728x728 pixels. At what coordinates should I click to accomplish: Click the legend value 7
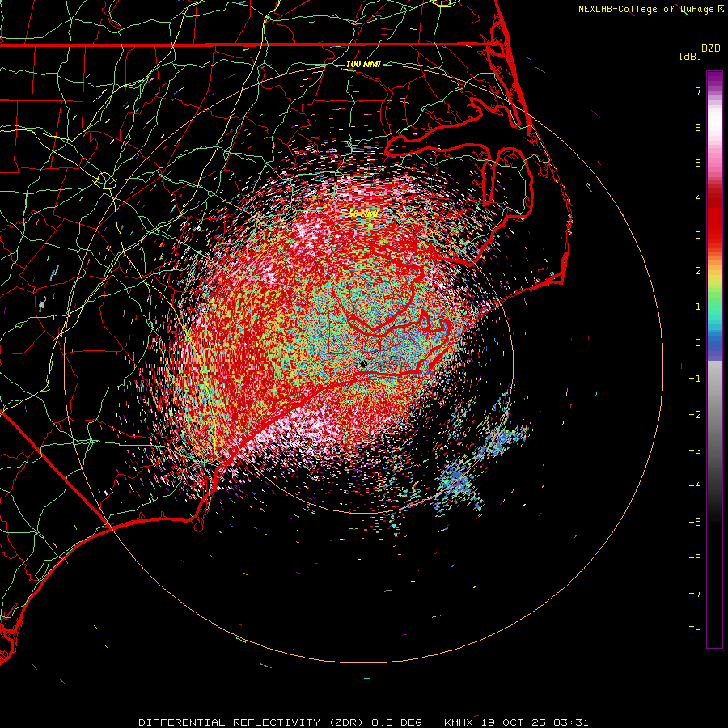[x=698, y=91]
